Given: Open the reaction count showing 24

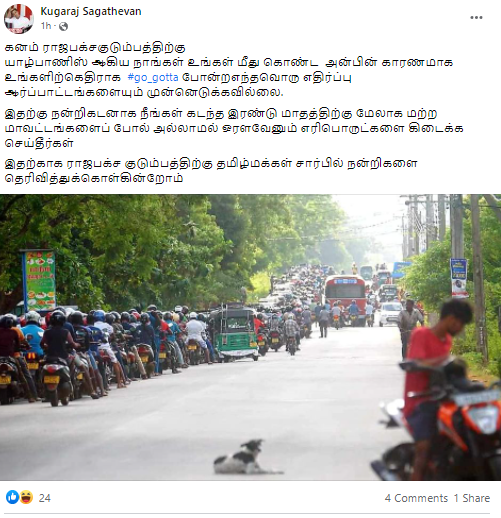Looking at the screenshot, I should (x=45, y=498).
